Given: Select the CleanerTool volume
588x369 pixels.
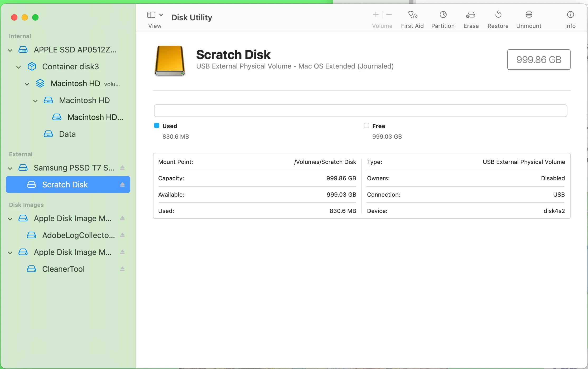Looking at the screenshot, I should coord(63,269).
